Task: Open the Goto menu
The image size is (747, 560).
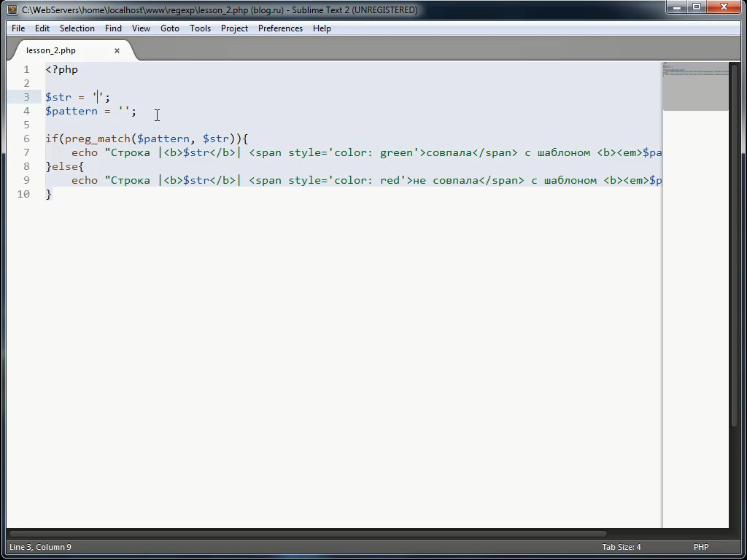Action: (x=169, y=28)
